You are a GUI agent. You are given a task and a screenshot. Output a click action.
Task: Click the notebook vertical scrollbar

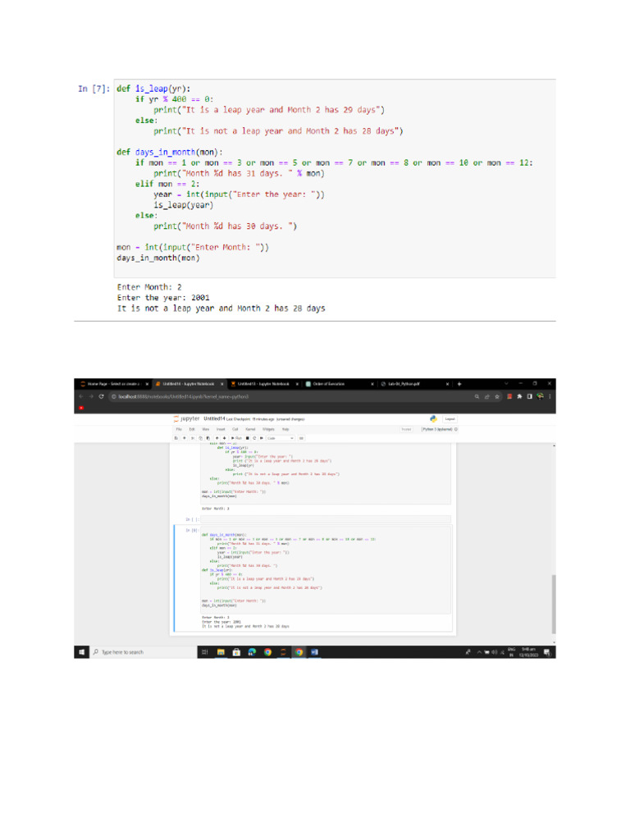pyautogui.click(x=554, y=604)
